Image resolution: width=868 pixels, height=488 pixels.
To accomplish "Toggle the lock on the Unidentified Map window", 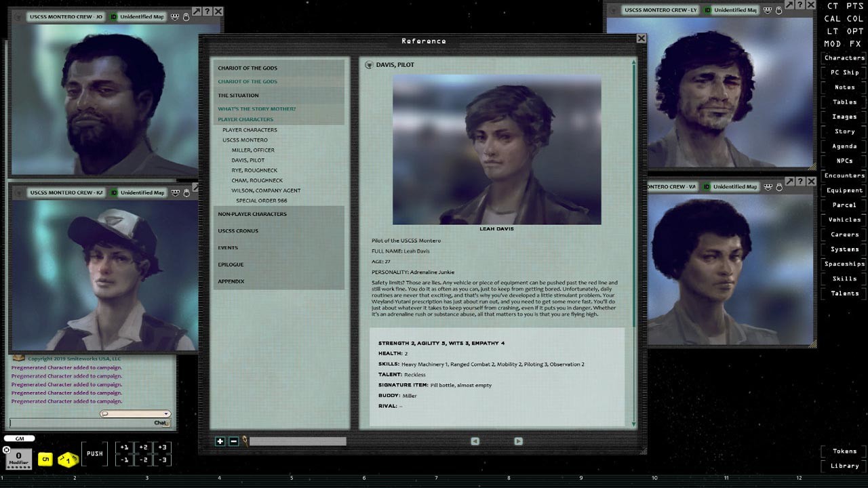I will point(186,17).
